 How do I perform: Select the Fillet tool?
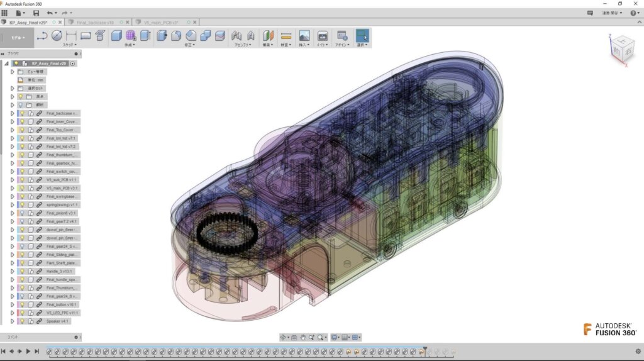click(176, 36)
